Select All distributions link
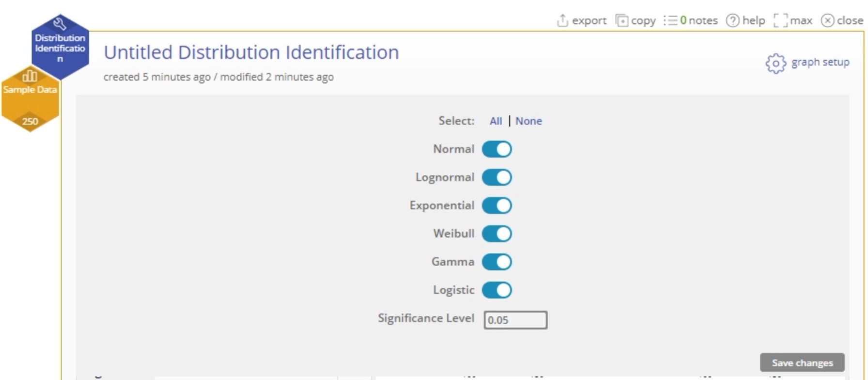This screenshot has width=868, height=380. point(496,121)
